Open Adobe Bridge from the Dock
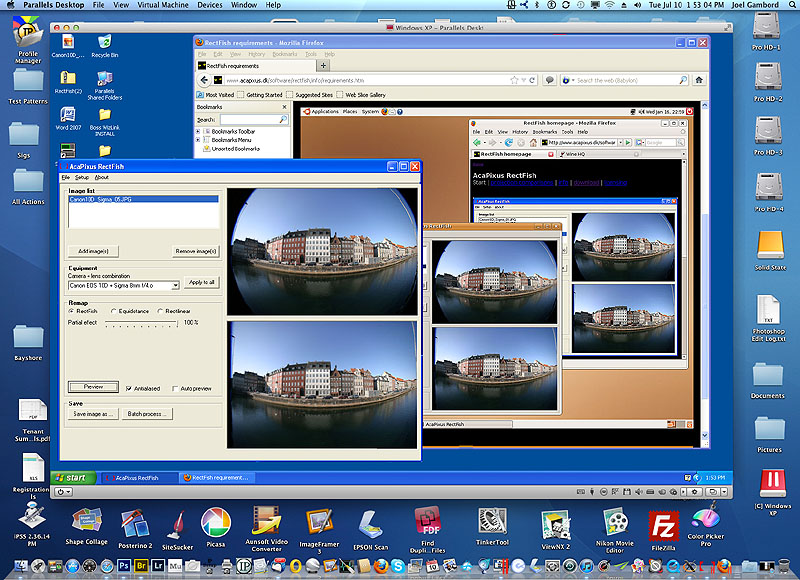This screenshot has height=580, width=800. tap(141, 565)
